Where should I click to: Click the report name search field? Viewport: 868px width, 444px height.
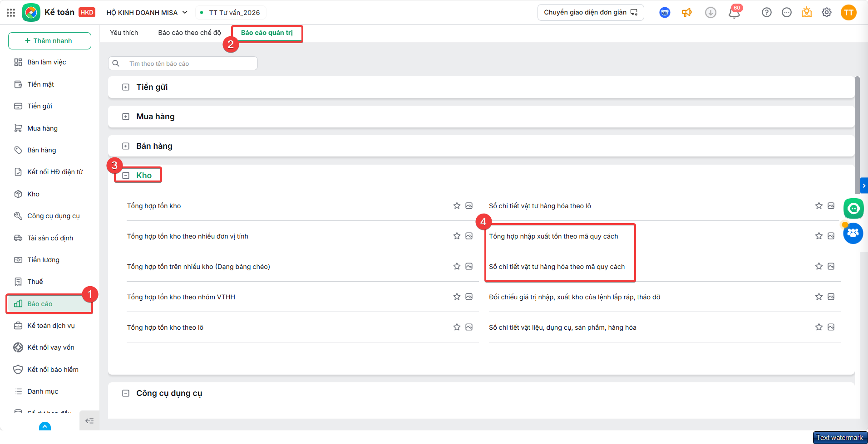[183, 63]
